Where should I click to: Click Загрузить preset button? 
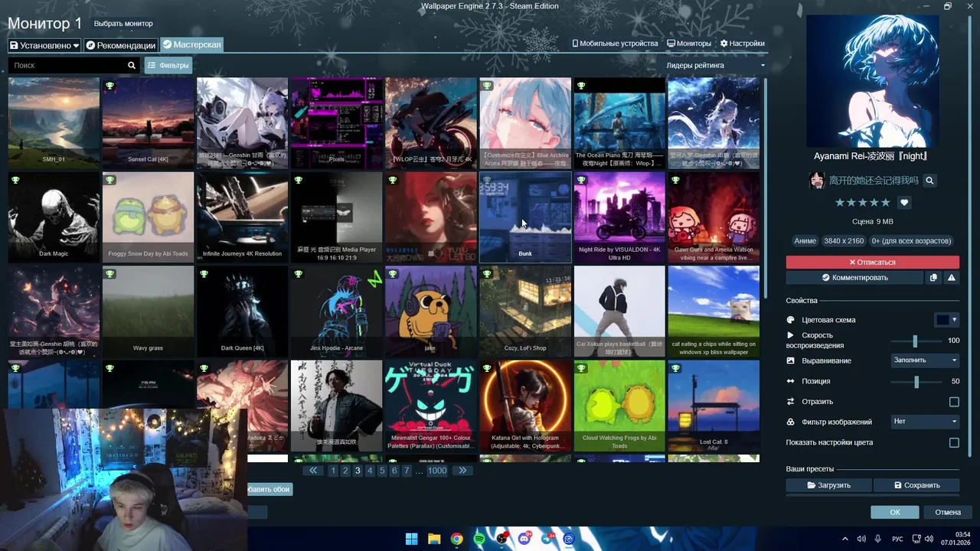point(828,485)
